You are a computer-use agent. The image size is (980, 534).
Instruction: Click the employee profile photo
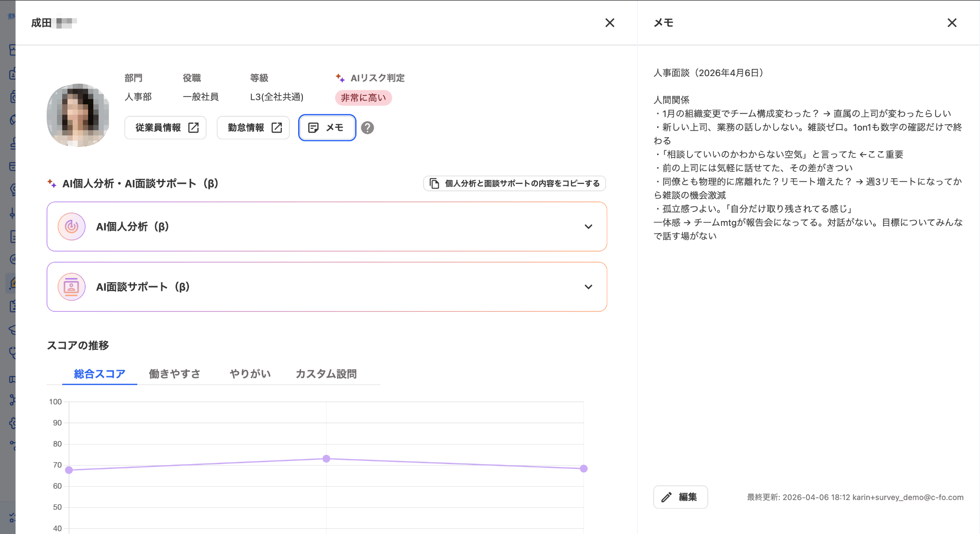pos(78,115)
